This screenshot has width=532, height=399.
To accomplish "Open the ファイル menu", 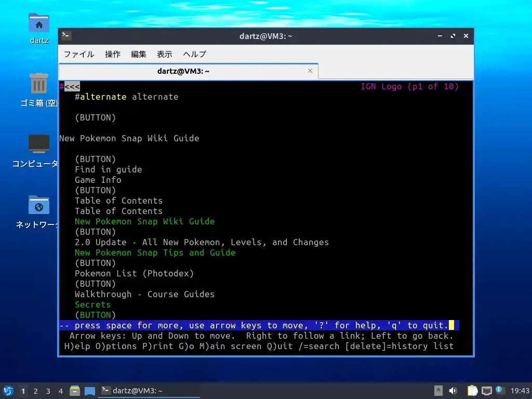I will tap(79, 54).
